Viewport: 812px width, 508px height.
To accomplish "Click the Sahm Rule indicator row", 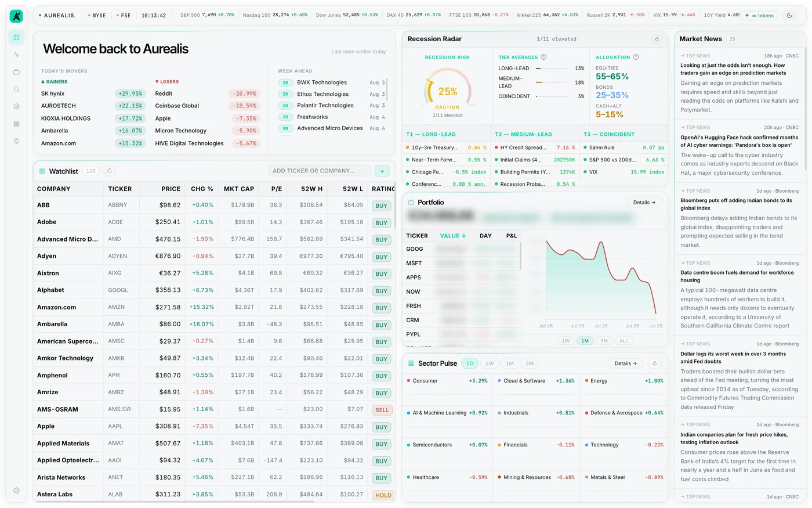I will point(624,147).
